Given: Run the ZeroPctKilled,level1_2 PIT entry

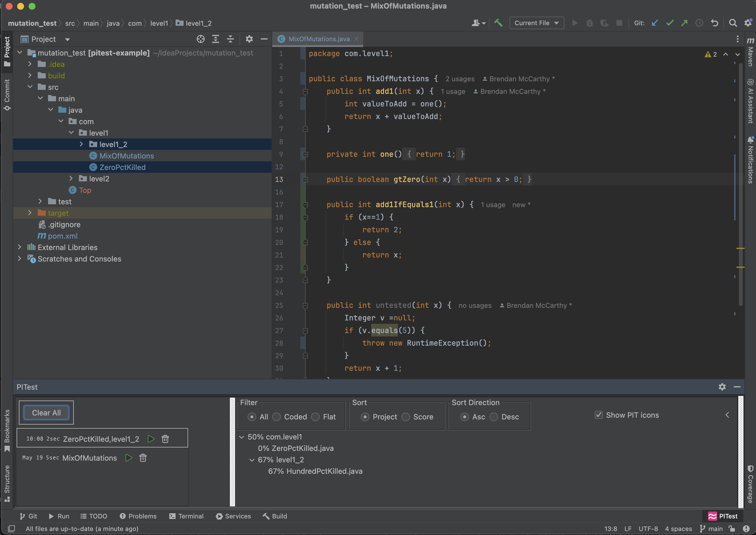Looking at the screenshot, I should click(151, 439).
